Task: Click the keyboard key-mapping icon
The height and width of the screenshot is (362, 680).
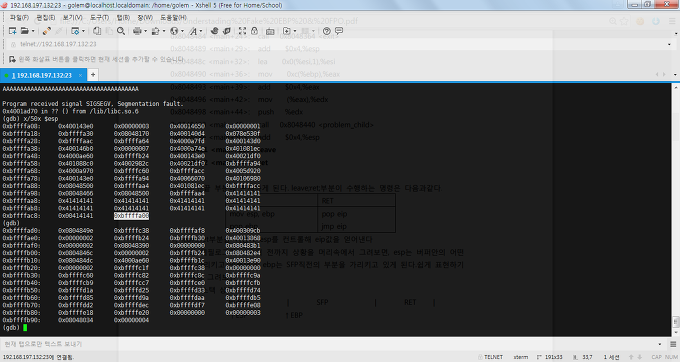Action: click(x=270, y=31)
